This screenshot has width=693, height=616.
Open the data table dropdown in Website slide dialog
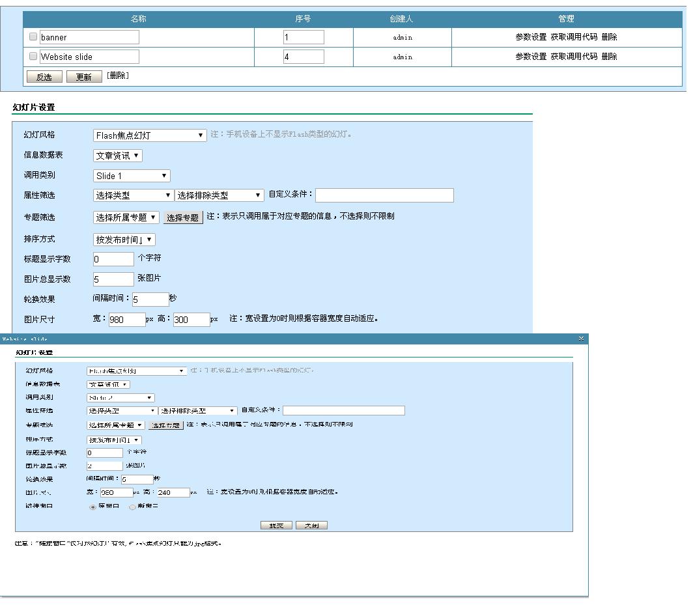(108, 384)
